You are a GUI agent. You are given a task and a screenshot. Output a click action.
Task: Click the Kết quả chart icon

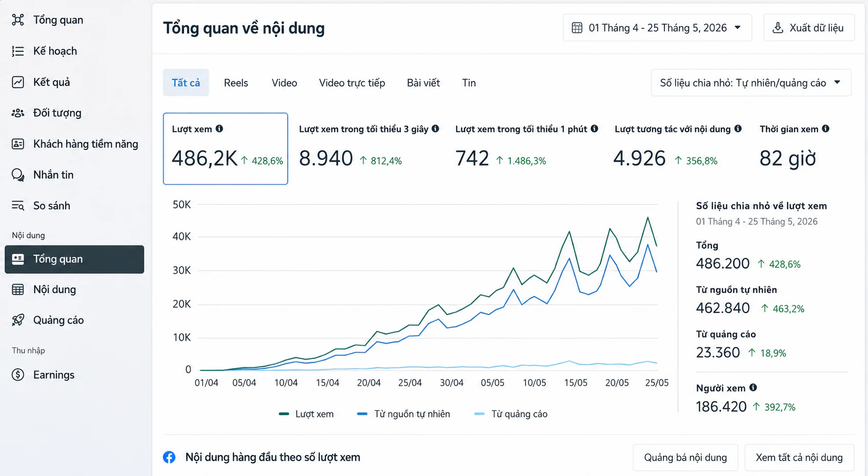point(18,82)
